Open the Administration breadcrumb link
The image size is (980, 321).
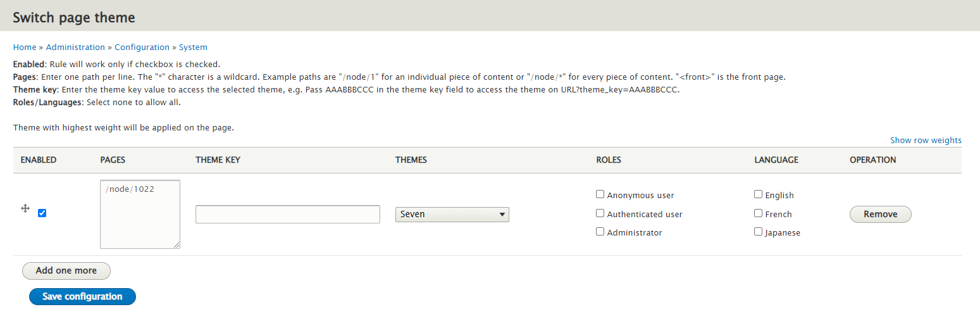click(x=75, y=47)
